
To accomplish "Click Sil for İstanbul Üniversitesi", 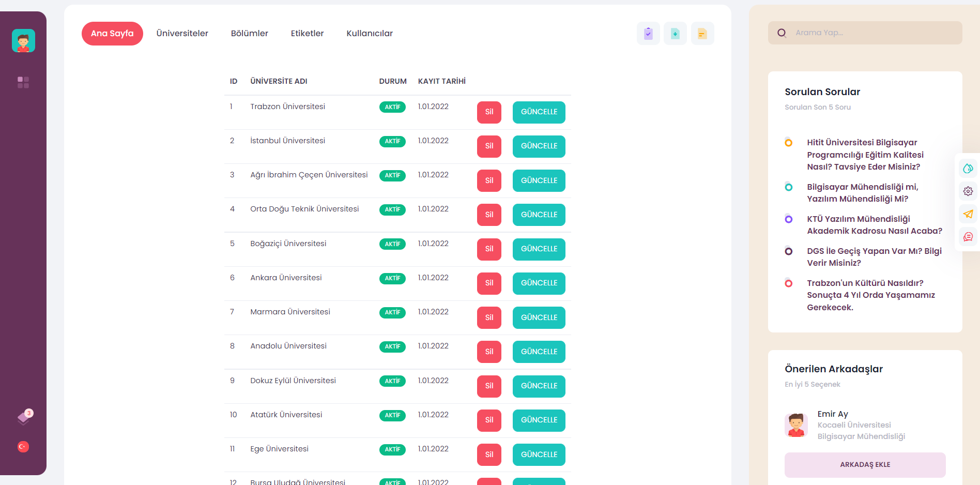I will [488, 146].
